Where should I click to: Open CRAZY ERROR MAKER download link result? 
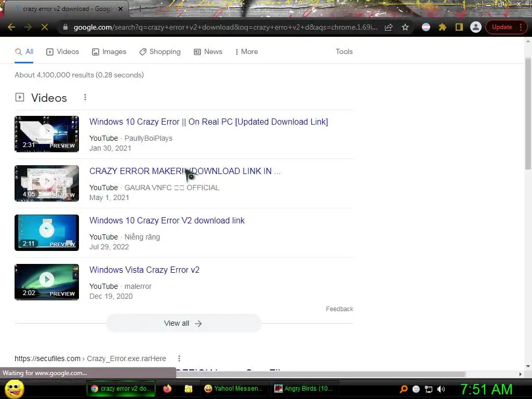[x=184, y=171]
